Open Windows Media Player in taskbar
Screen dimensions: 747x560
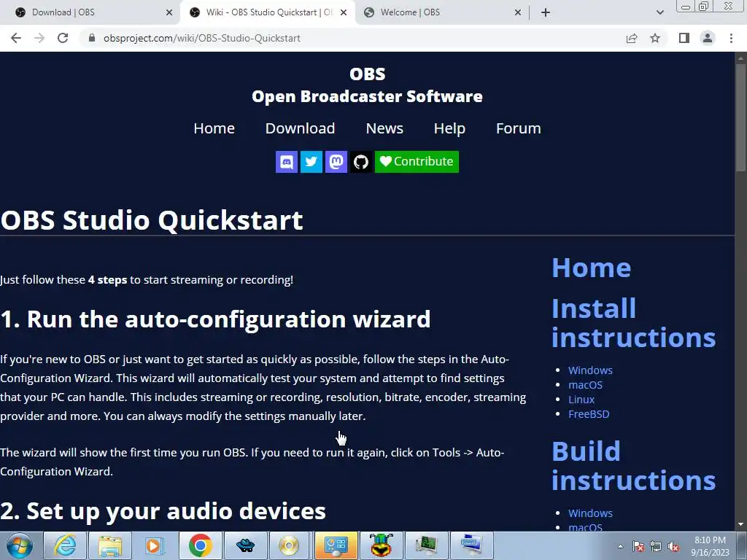pyautogui.click(x=154, y=545)
